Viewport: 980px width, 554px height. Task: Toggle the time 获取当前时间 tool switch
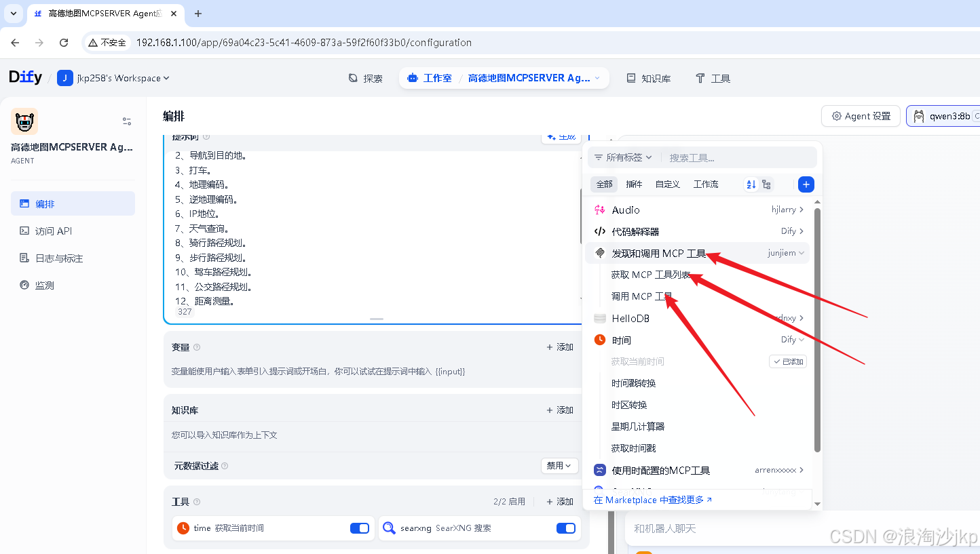360,528
